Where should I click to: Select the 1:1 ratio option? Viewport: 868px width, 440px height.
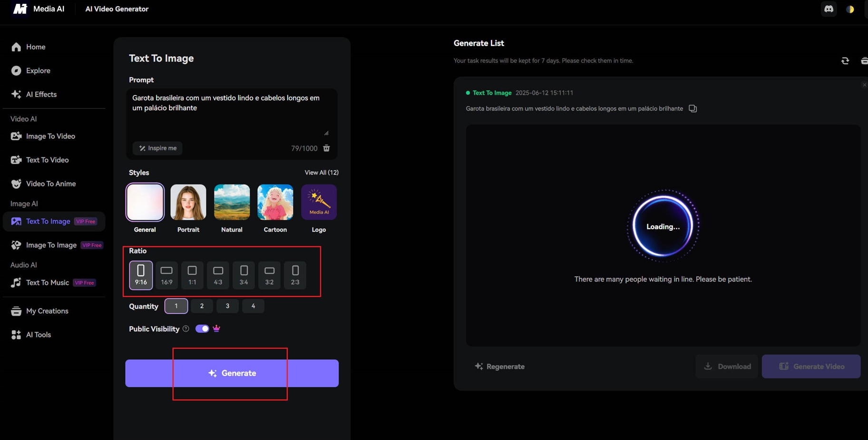(192, 275)
